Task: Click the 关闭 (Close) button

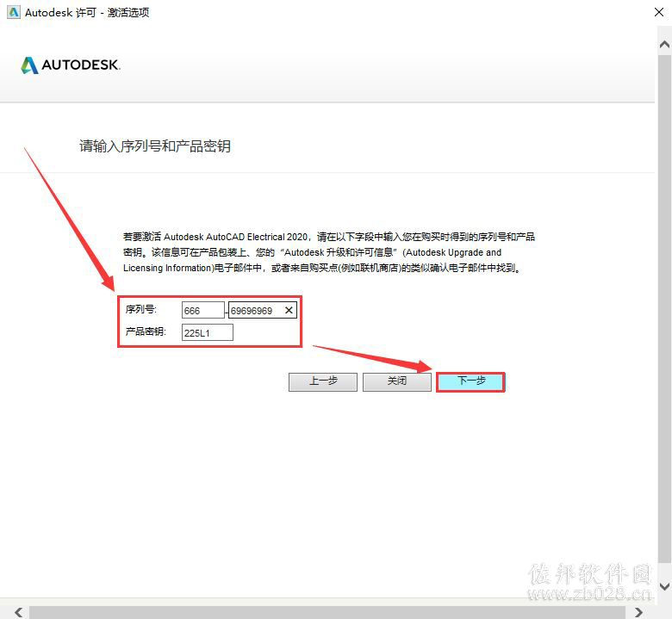Action: [397, 381]
